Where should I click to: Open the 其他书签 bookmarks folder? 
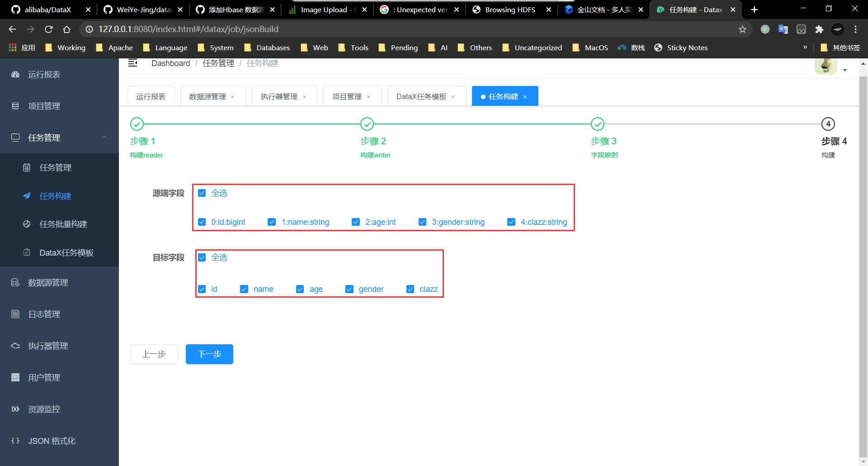[840, 48]
